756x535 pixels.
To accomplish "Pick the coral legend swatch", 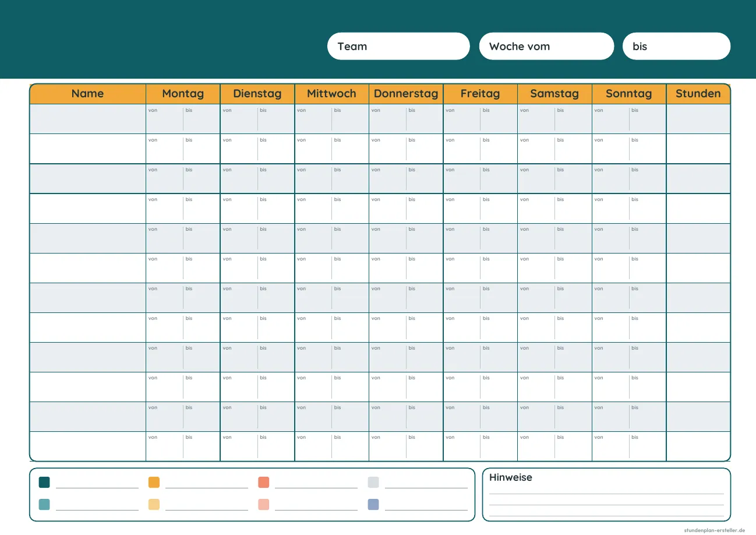I will pyautogui.click(x=263, y=482).
